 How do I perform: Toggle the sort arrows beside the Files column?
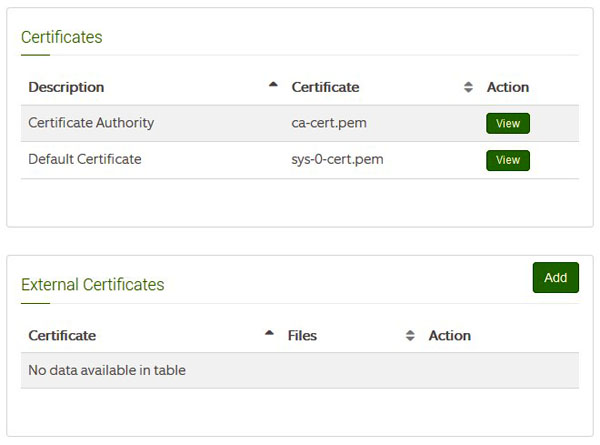[x=410, y=336]
